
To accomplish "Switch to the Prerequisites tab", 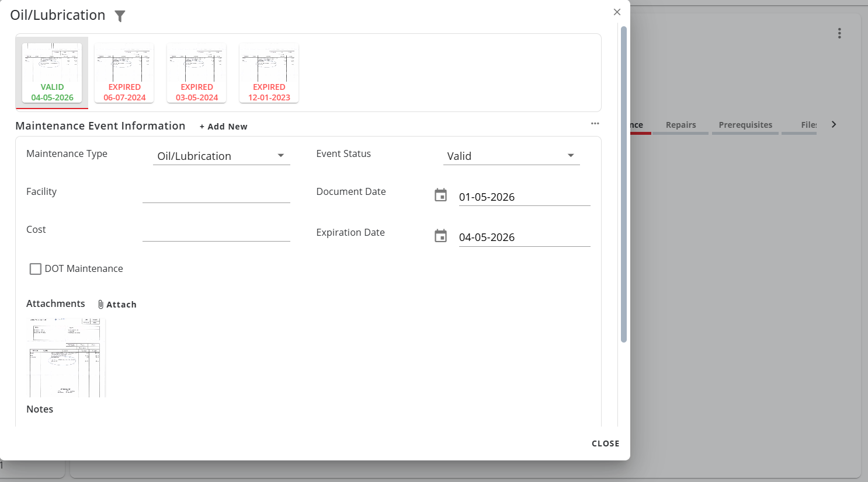I will tap(745, 125).
